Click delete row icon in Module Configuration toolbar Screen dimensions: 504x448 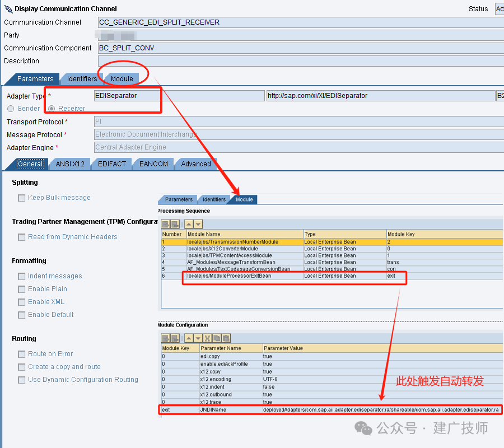click(x=175, y=338)
